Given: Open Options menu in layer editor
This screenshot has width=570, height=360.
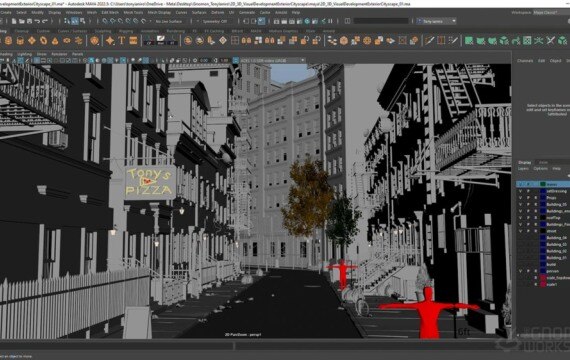Looking at the screenshot, I should tap(540, 169).
